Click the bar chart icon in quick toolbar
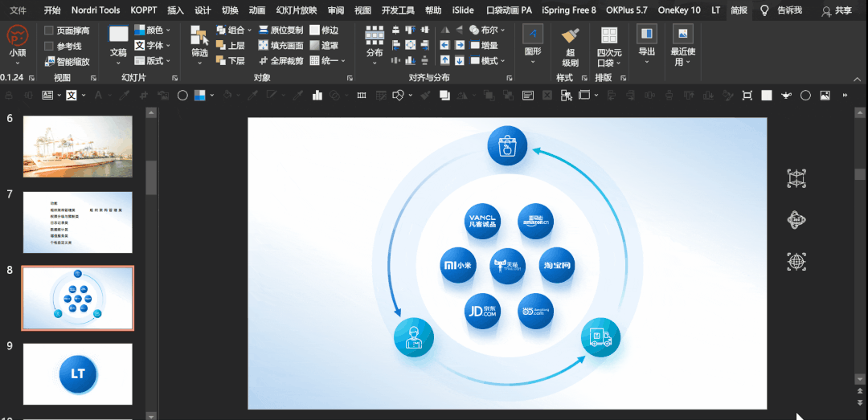This screenshot has width=868, height=420. tap(317, 96)
